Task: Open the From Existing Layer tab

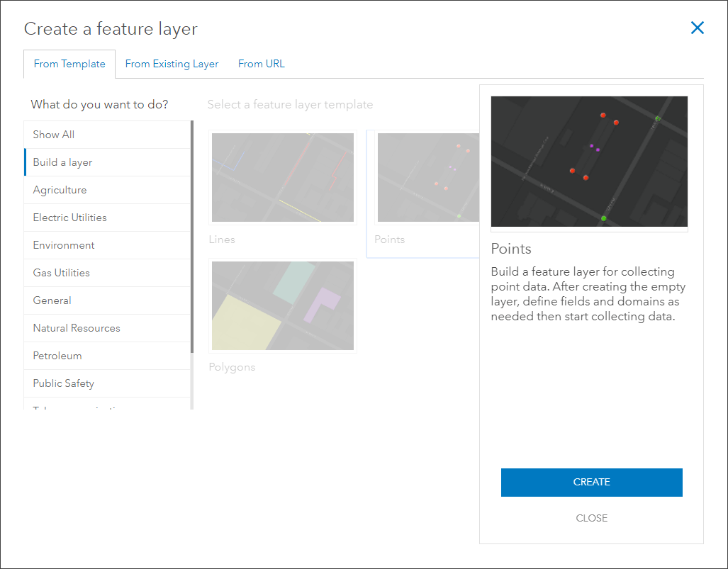Action: tap(172, 64)
